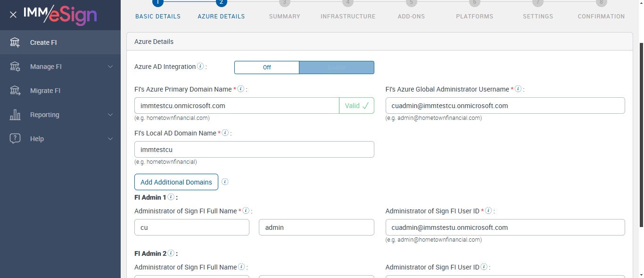Open the Infrastructure step tab
The width and height of the screenshot is (644, 278).
348,16
